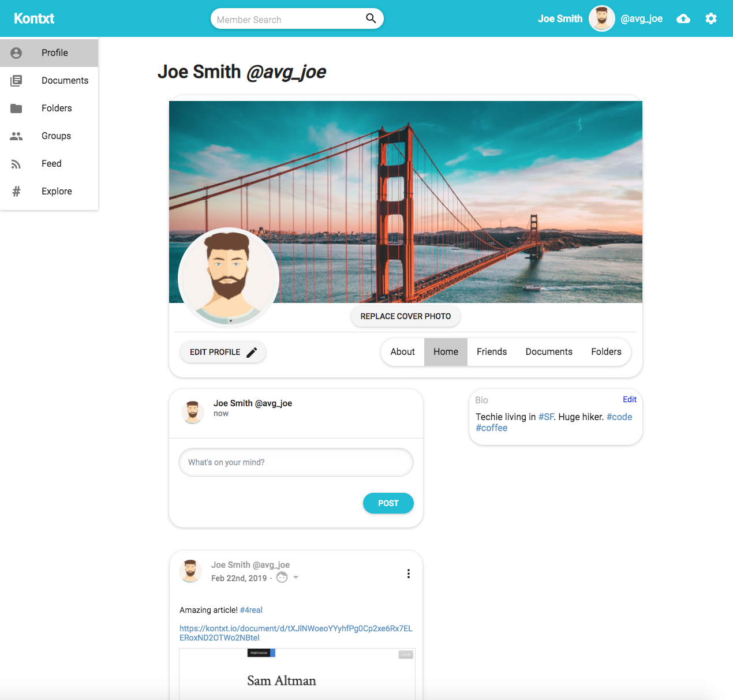The image size is (733, 700).
Task: Switch to the About tab
Action: [402, 352]
